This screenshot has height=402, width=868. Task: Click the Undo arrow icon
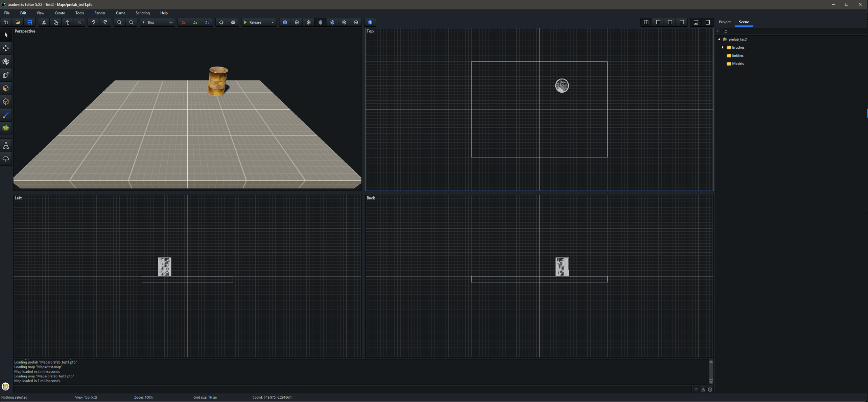[93, 22]
